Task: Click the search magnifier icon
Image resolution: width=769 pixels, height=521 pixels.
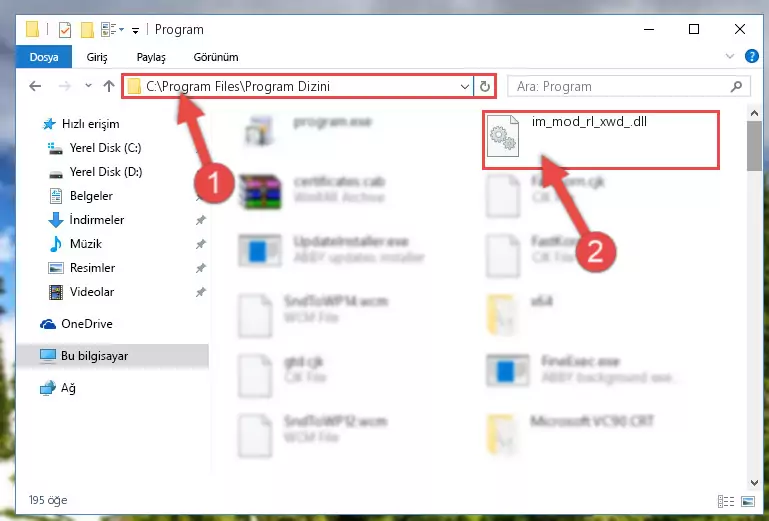Action: coord(736,87)
